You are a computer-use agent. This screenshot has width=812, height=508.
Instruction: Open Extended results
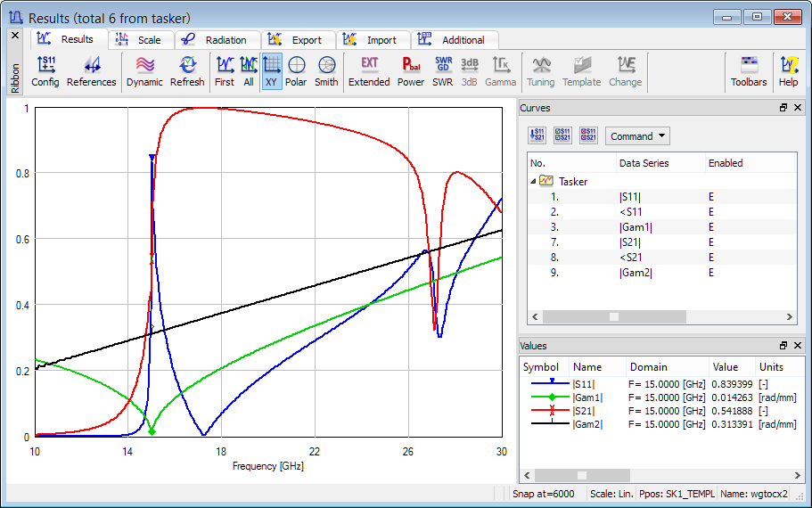369,71
